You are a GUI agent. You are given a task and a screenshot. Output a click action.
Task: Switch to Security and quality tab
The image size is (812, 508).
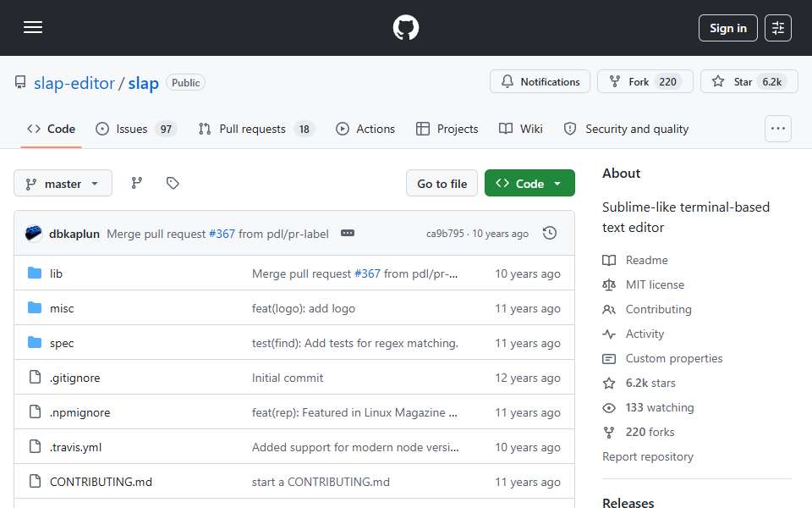click(x=626, y=129)
